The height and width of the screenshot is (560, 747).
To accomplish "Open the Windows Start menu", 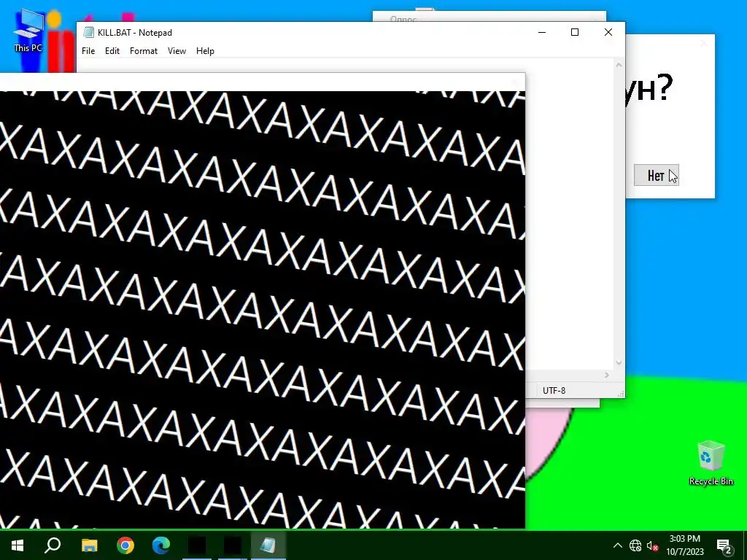I will click(18, 545).
